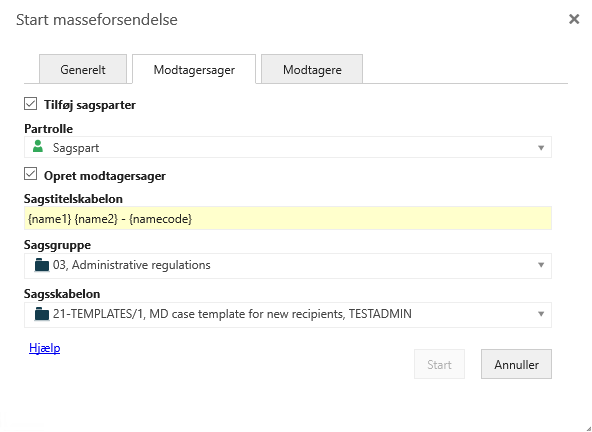The height and width of the screenshot is (432, 592).
Task: Switch to the Generelt tab
Action: point(83,69)
